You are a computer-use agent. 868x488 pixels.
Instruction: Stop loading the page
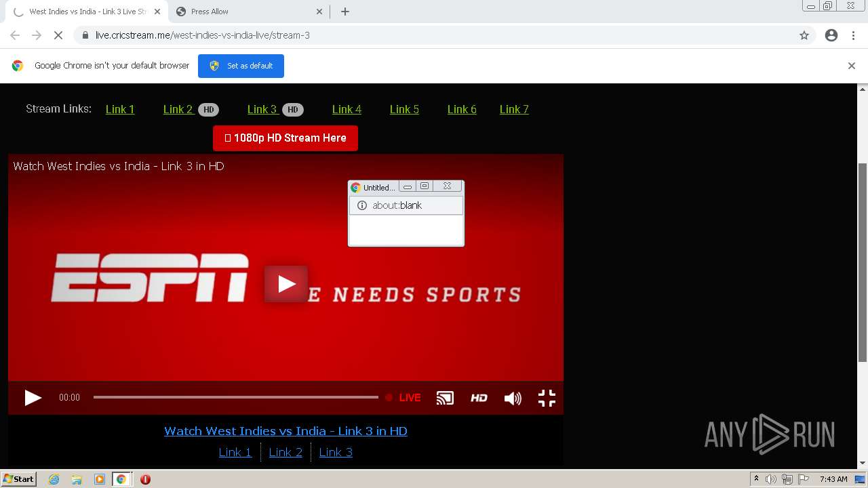[58, 35]
